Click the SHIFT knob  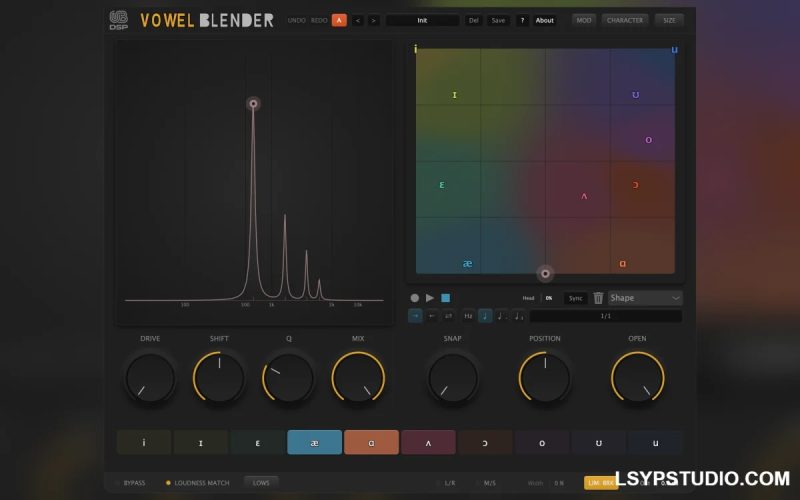click(x=219, y=378)
